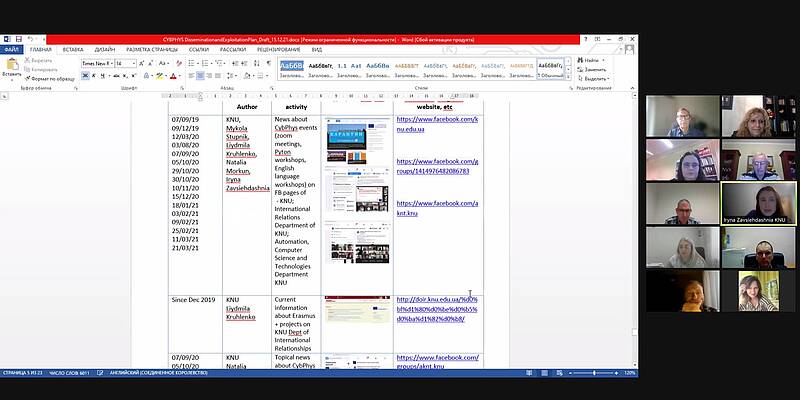The image size is (800, 400).
Task: Open the doir.knu.edu.ua hyperlink
Action: pyautogui.click(x=437, y=309)
